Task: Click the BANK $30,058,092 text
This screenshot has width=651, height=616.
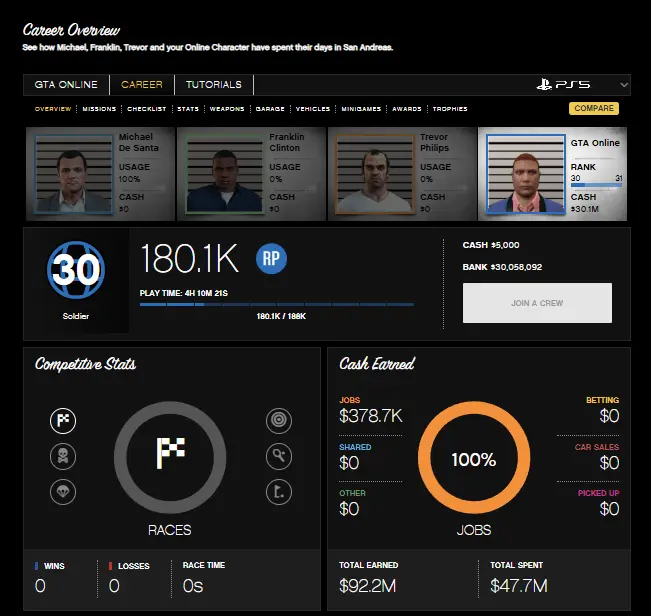Action: 502,267
